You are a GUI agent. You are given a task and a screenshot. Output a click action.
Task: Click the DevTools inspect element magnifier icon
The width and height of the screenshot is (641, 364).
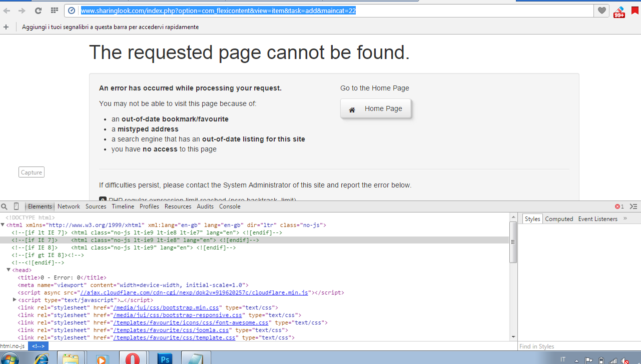tap(5, 206)
